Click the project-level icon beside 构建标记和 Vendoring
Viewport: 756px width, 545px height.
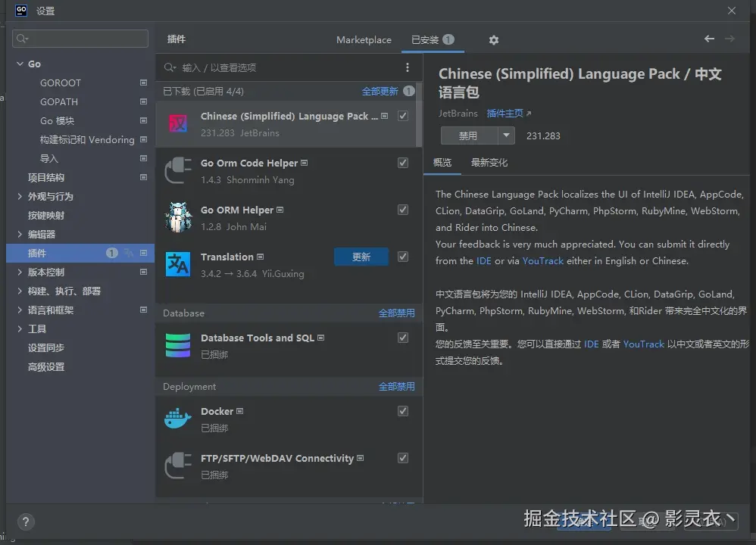point(143,139)
